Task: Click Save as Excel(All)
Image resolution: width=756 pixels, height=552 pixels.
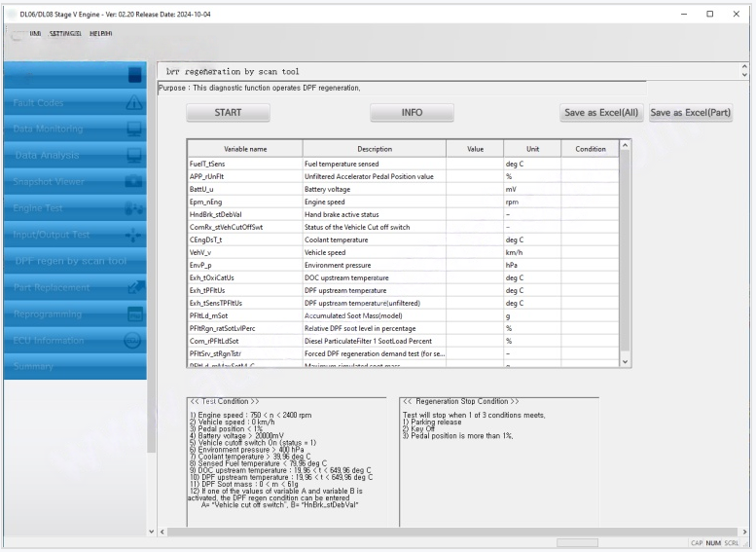Action: point(601,113)
